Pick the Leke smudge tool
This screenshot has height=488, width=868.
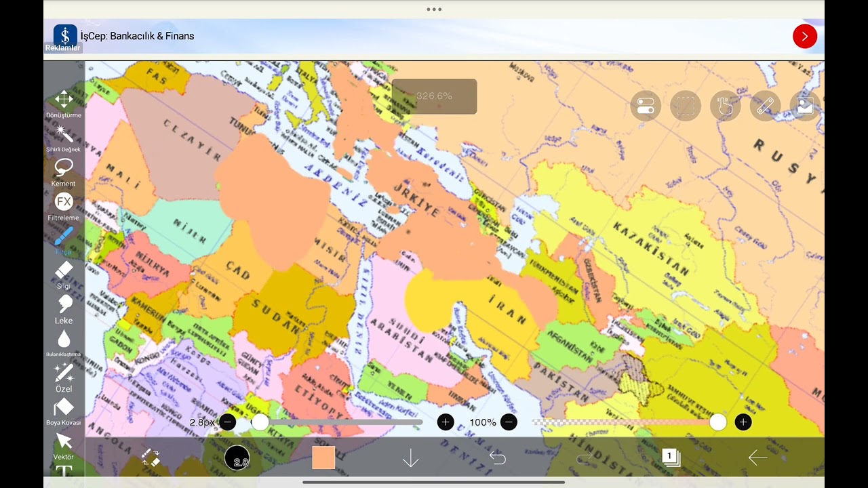coord(64,309)
